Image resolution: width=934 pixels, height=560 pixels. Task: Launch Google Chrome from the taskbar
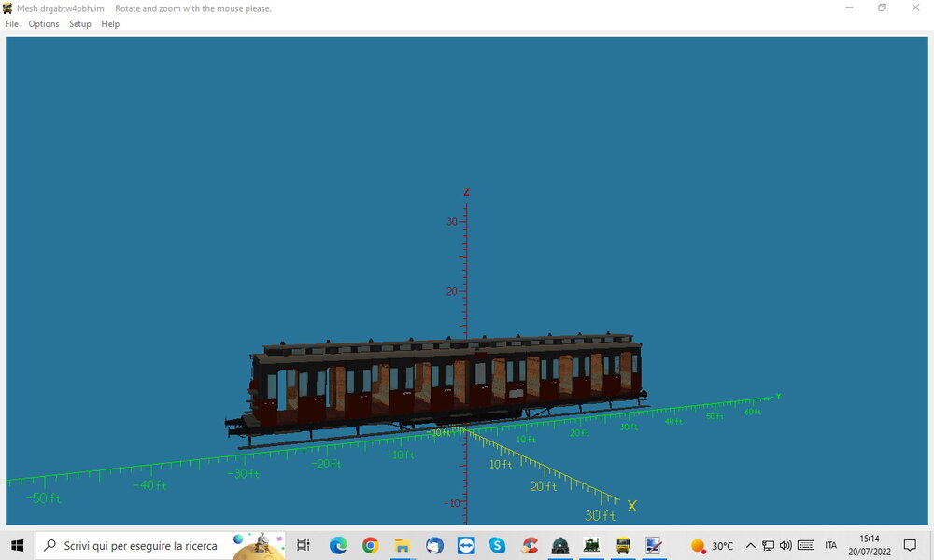[370, 545]
